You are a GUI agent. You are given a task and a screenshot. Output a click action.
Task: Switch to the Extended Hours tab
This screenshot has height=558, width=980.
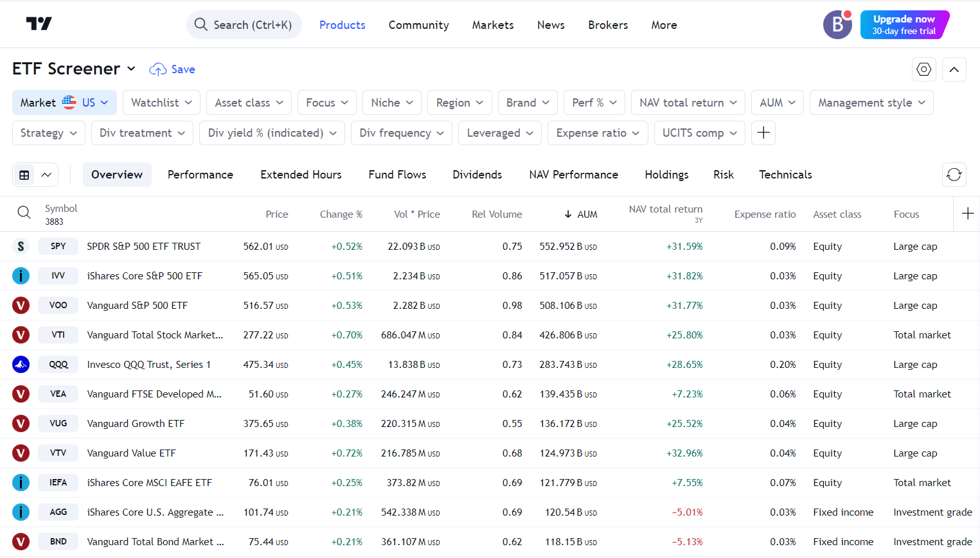pyautogui.click(x=301, y=175)
